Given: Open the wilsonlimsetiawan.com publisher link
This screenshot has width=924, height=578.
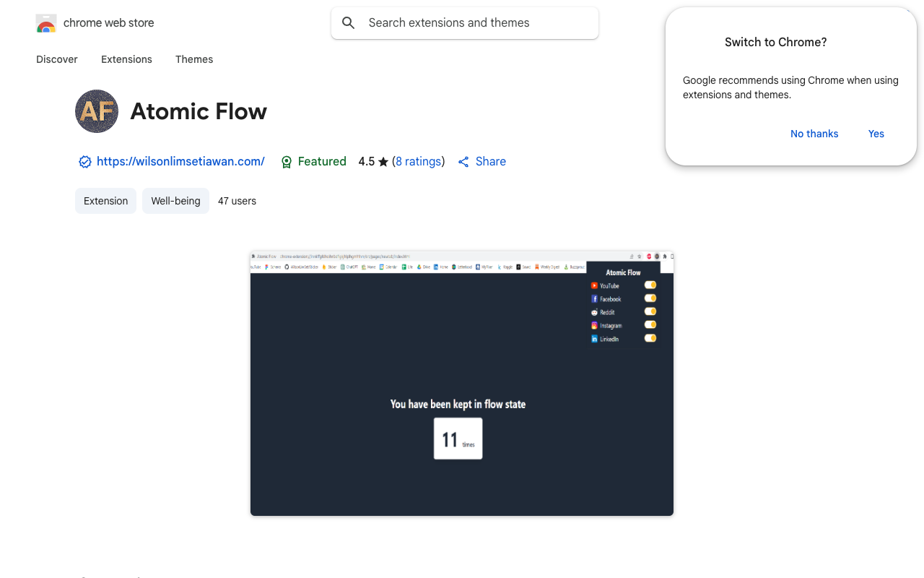Looking at the screenshot, I should point(180,162).
